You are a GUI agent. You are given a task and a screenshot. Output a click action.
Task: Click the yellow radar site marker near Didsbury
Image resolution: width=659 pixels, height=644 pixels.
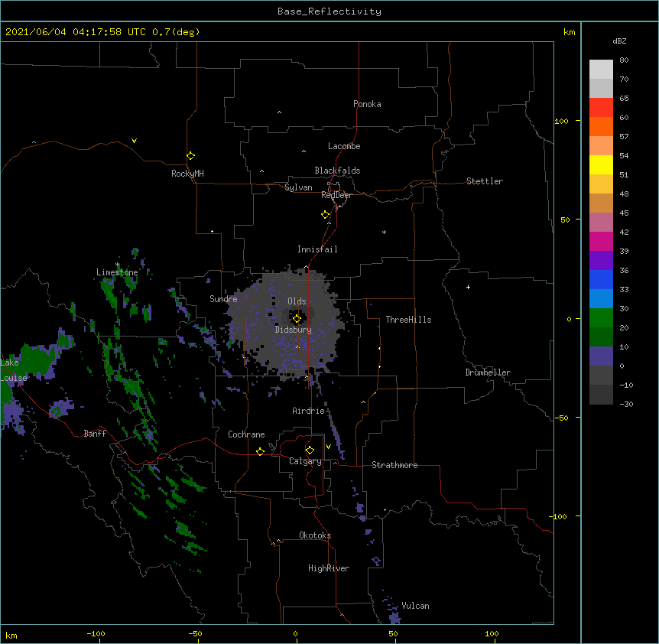pyautogui.click(x=297, y=319)
